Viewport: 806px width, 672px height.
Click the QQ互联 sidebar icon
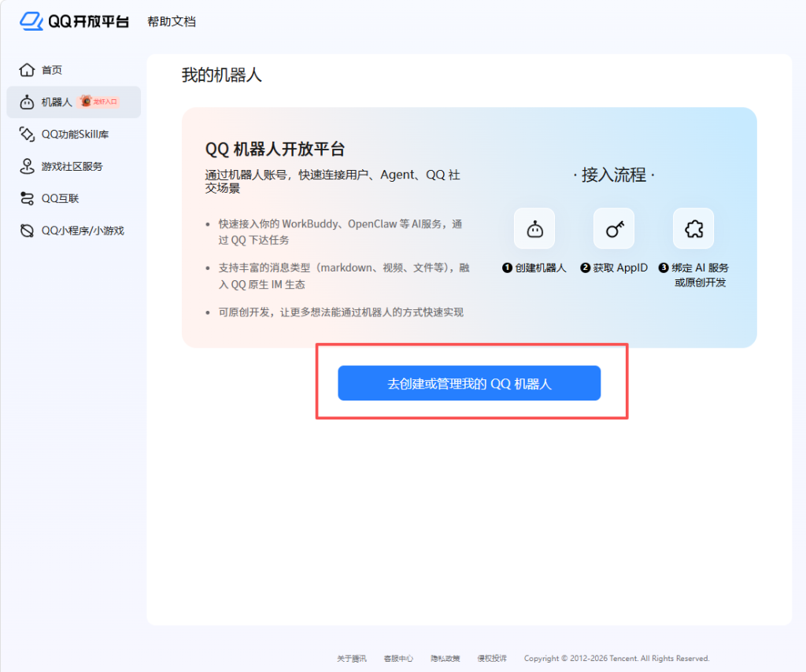pos(27,198)
